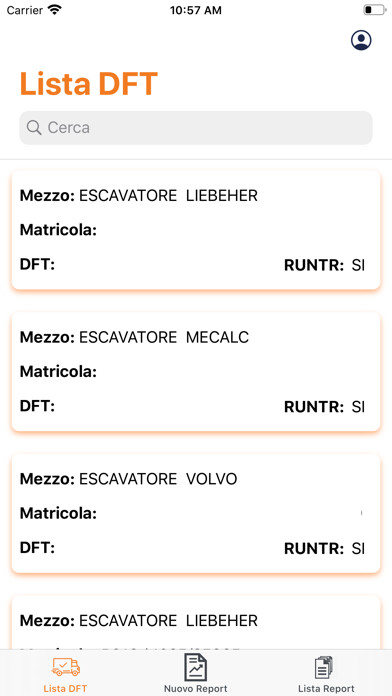Tap RUNTR value on the MECALC card
The width and height of the screenshot is (392, 696).
(358, 407)
